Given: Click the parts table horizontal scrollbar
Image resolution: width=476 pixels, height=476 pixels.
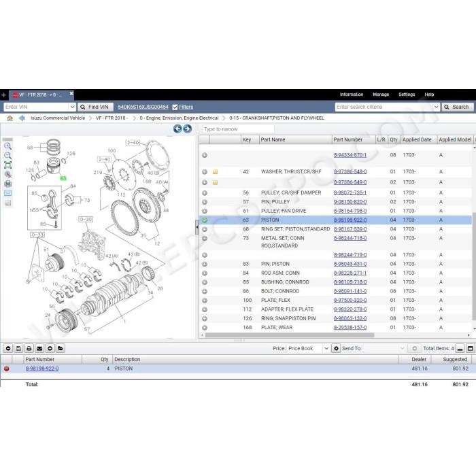Looking at the screenshot, I should pos(290,335).
